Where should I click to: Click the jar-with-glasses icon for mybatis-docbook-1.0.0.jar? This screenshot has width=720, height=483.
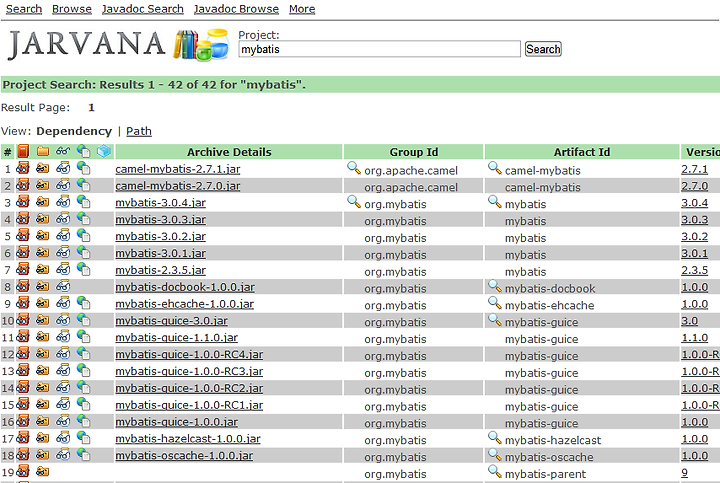(63, 286)
